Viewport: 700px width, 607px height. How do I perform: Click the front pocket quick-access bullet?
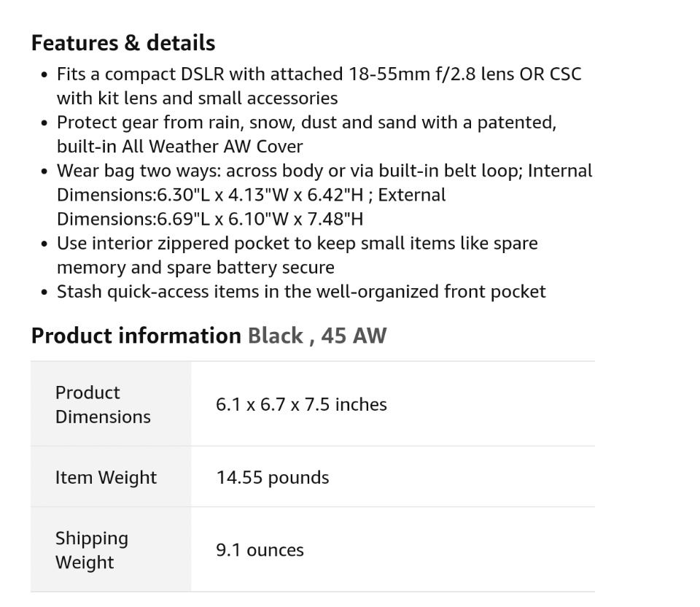pos(300,292)
